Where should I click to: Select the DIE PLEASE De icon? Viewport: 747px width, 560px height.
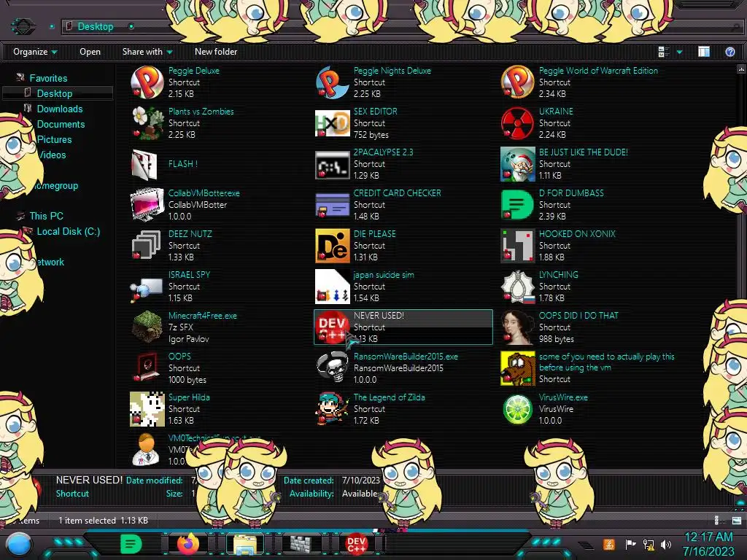point(332,246)
